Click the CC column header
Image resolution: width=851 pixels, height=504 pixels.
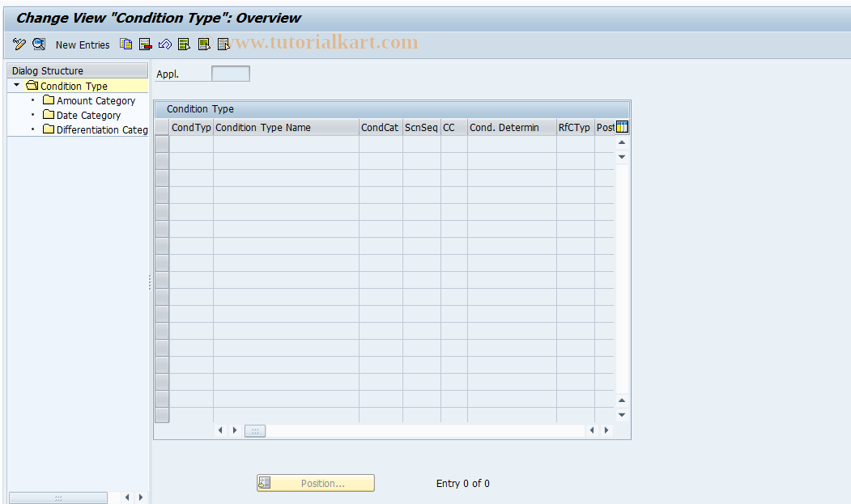click(453, 128)
